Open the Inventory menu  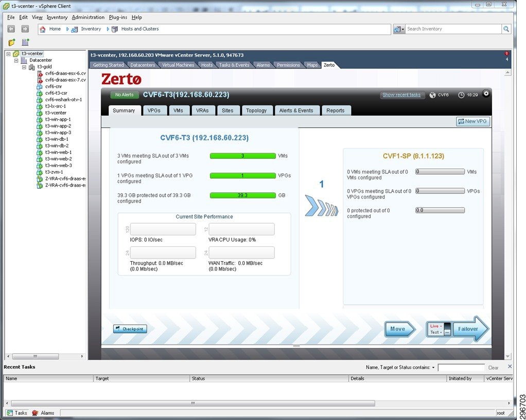tap(57, 17)
